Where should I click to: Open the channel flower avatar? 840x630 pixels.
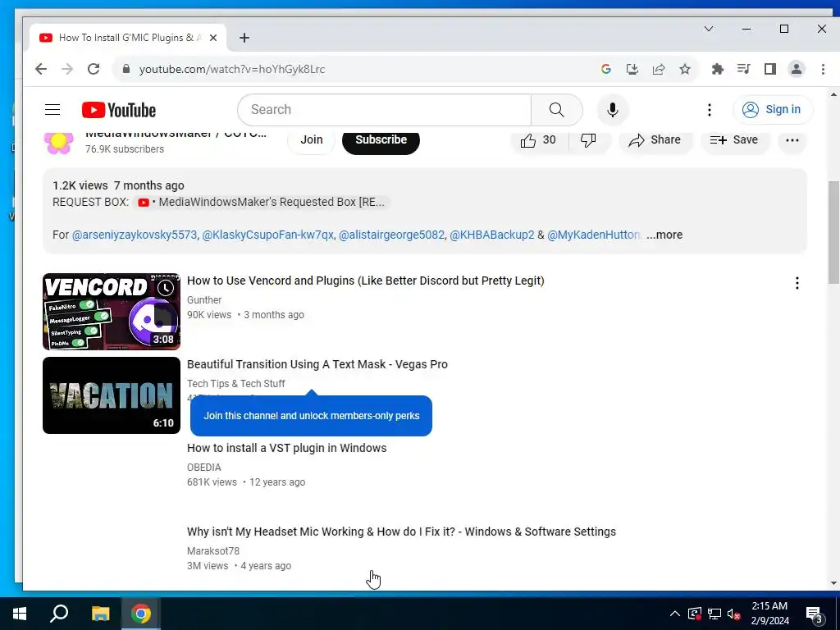click(x=59, y=142)
